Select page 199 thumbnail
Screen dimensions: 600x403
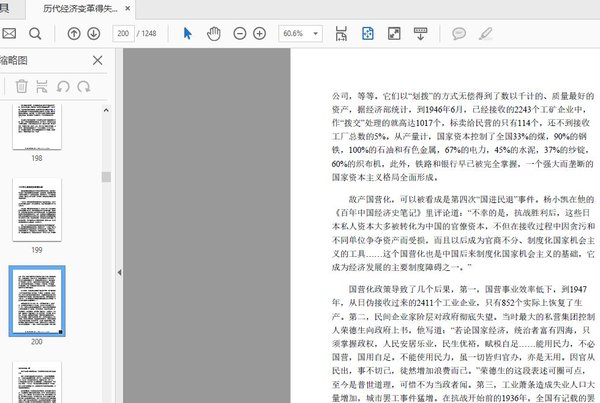tap(36, 210)
